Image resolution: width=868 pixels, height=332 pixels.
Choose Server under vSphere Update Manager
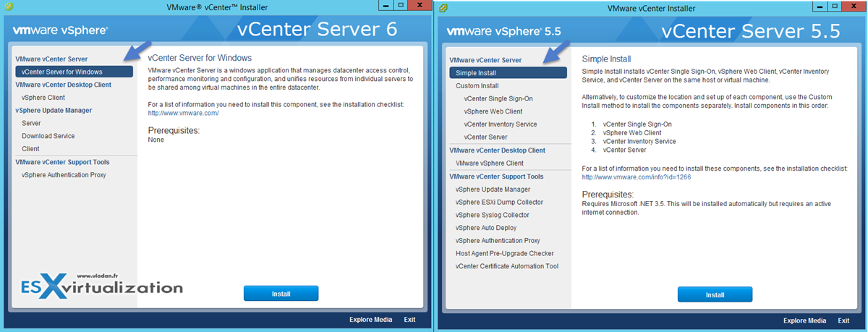click(31, 124)
